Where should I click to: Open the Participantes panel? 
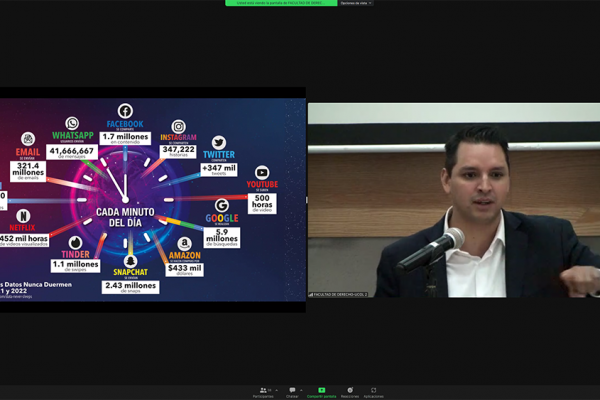pyautogui.click(x=263, y=392)
